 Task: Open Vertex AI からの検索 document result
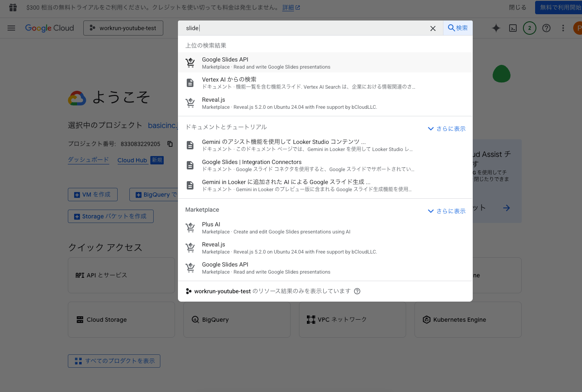325,83
